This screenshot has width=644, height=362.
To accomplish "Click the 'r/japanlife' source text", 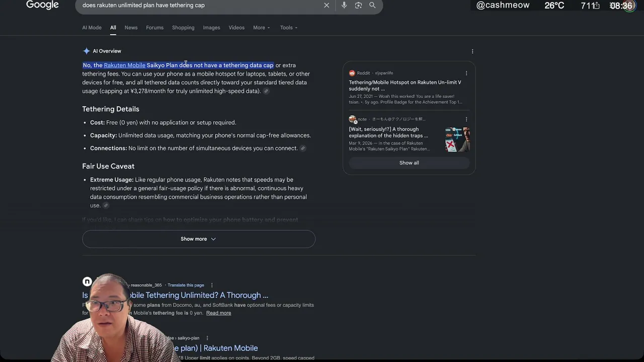I will pyautogui.click(x=384, y=73).
